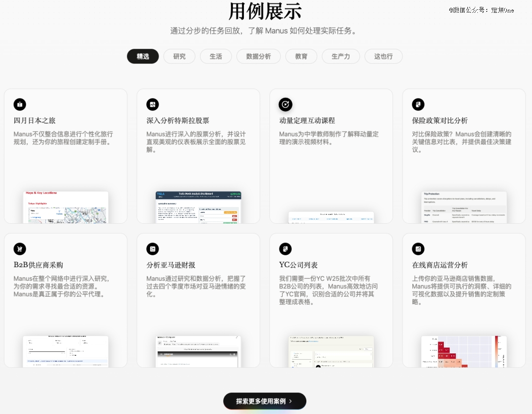Image resolution: width=532 pixels, height=414 pixels.
Task: Click the 分析亚马逊财报 card icon
Action: pos(153,249)
